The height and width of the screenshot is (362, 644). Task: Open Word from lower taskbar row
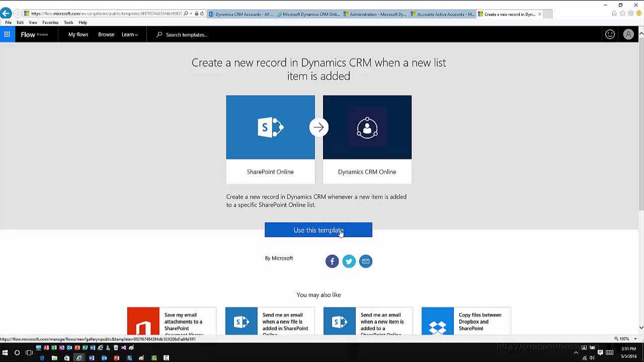coord(92,358)
